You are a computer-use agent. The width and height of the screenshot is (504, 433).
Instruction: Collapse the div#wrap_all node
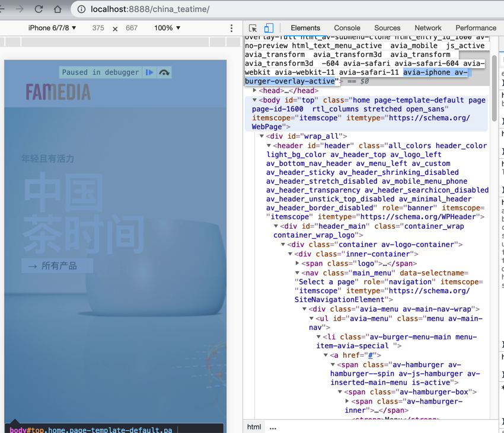[x=261, y=136]
